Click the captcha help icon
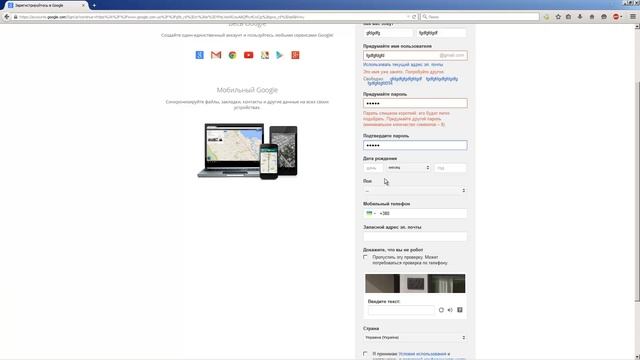The height and width of the screenshot is (360, 640). (460, 310)
